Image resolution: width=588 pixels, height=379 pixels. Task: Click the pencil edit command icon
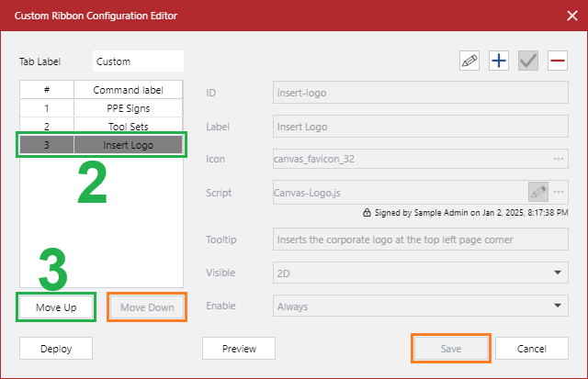[470, 61]
